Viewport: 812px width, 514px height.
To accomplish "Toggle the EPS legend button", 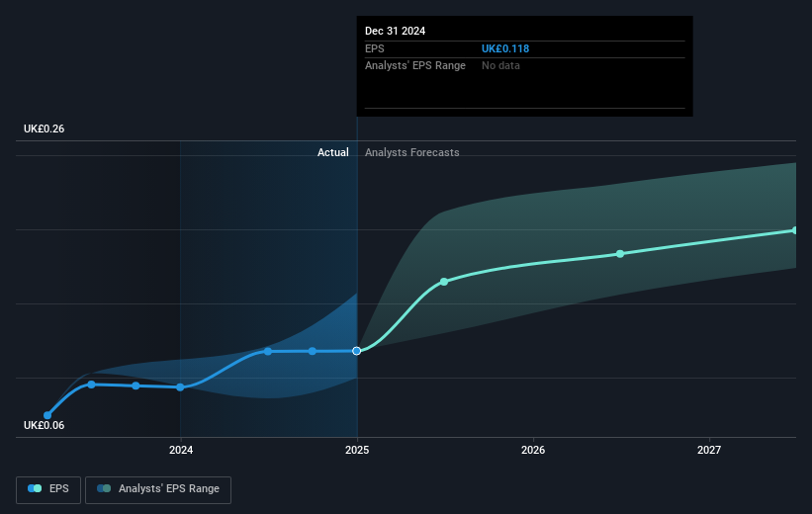I will click(x=48, y=489).
